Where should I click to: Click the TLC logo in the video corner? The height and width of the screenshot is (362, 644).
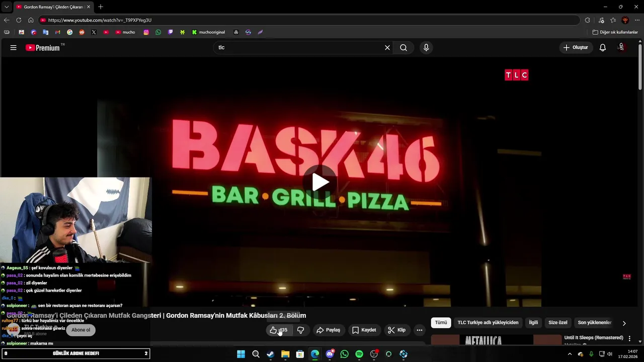coord(516,75)
